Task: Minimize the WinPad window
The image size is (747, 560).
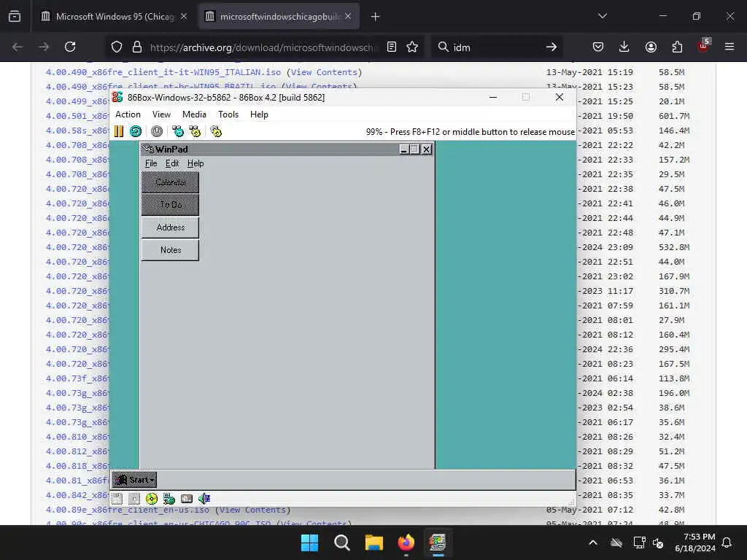Action: tap(404, 149)
